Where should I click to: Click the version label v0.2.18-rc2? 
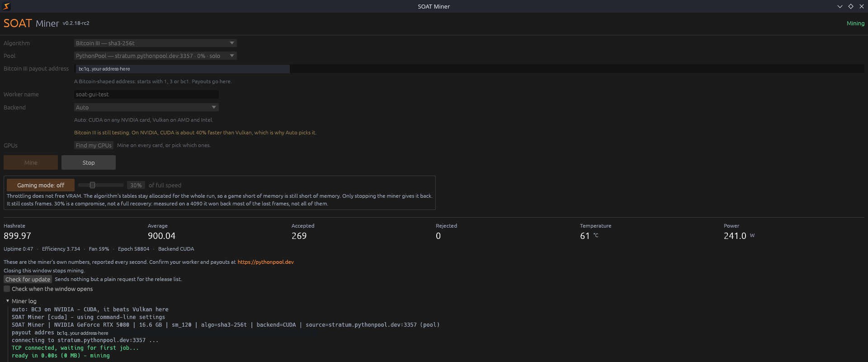pos(76,23)
